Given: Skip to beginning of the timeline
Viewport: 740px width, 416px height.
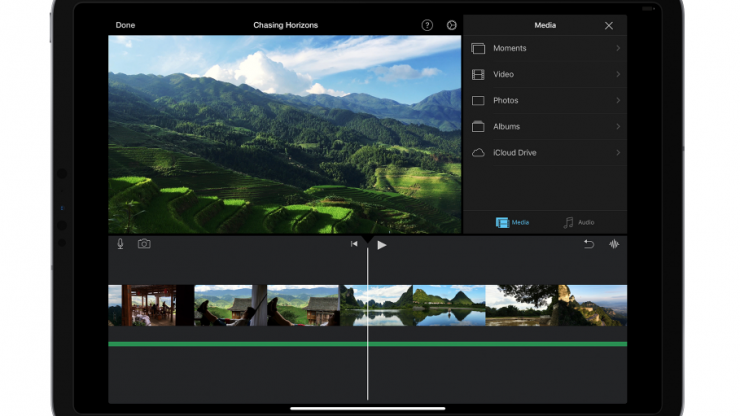Looking at the screenshot, I should [x=354, y=244].
